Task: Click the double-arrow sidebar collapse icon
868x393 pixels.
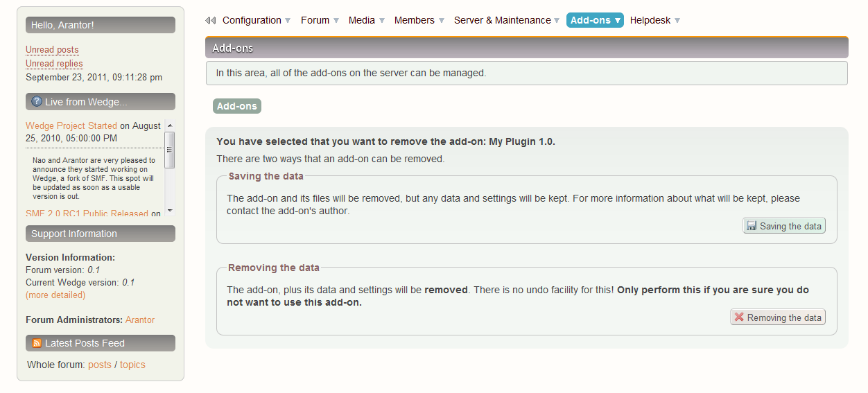Action: [210, 21]
